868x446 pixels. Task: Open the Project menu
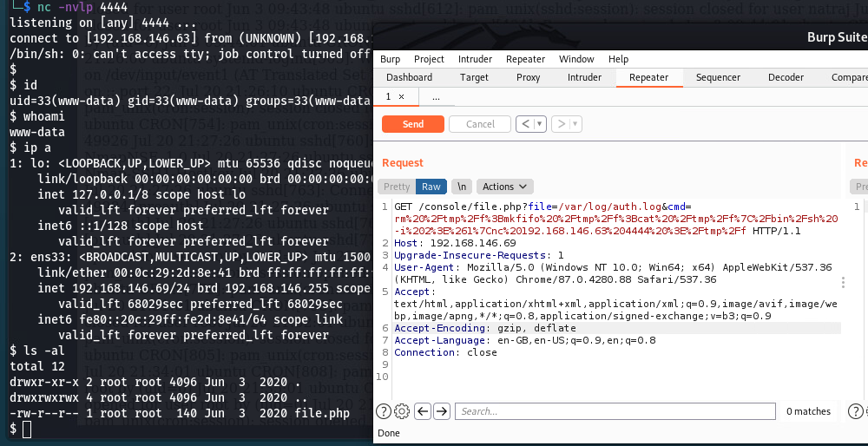pyautogui.click(x=429, y=59)
